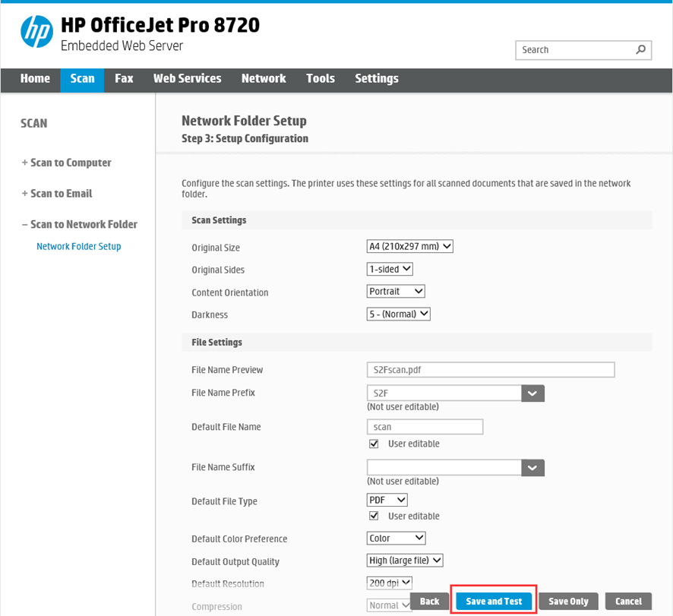Viewport: 673px width, 616px height.
Task: Open the Default Color Preference dropdown
Action: point(396,538)
